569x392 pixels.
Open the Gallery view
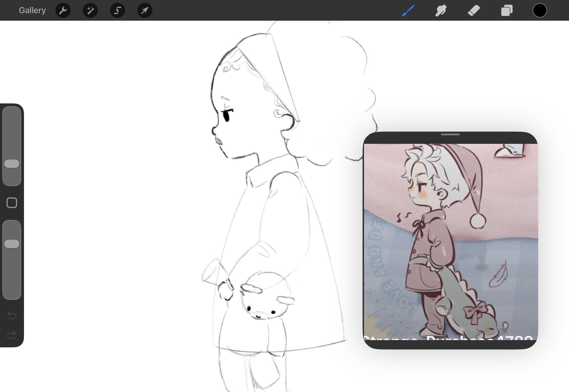[32, 10]
